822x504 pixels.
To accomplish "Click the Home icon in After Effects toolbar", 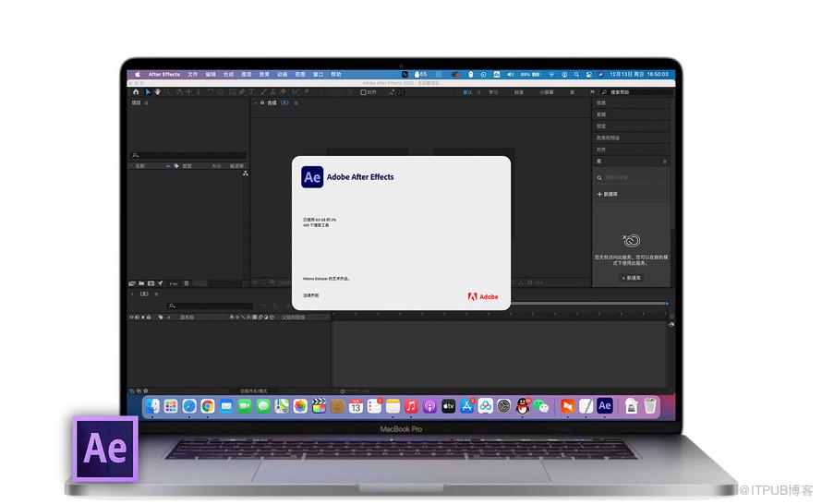I will pos(137,91).
